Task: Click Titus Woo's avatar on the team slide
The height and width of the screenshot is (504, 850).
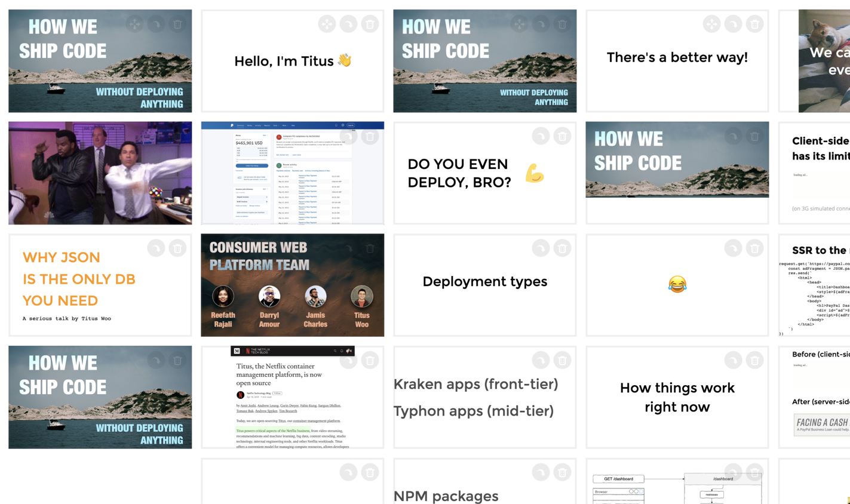Action: [x=362, y=296]
